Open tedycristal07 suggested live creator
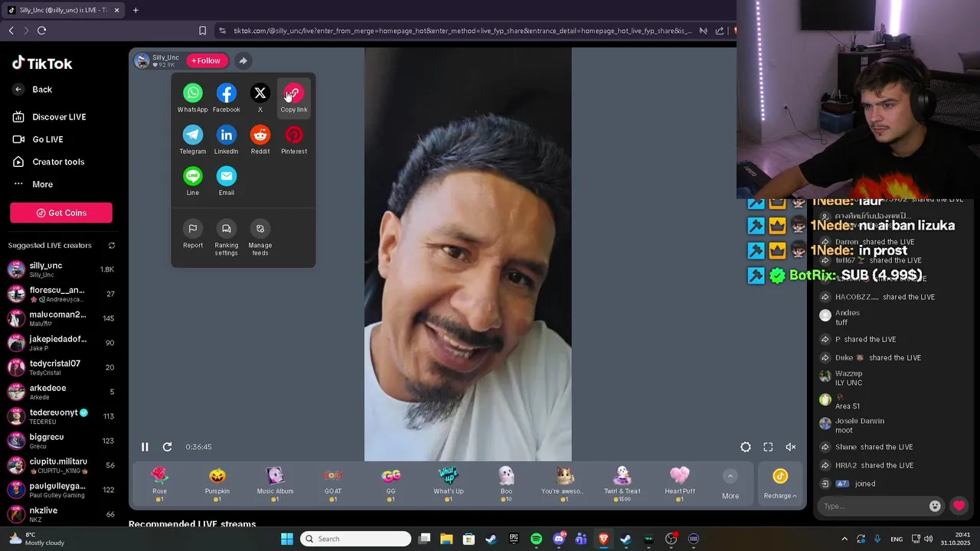The image size is (980, 551). pyautogui.click(x=61, y=367)
